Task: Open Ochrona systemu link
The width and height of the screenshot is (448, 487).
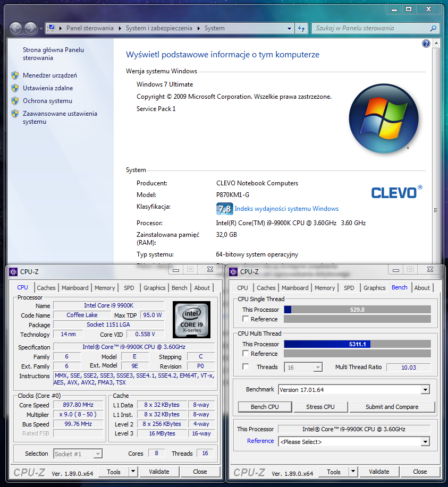Action: click(48, 101)
